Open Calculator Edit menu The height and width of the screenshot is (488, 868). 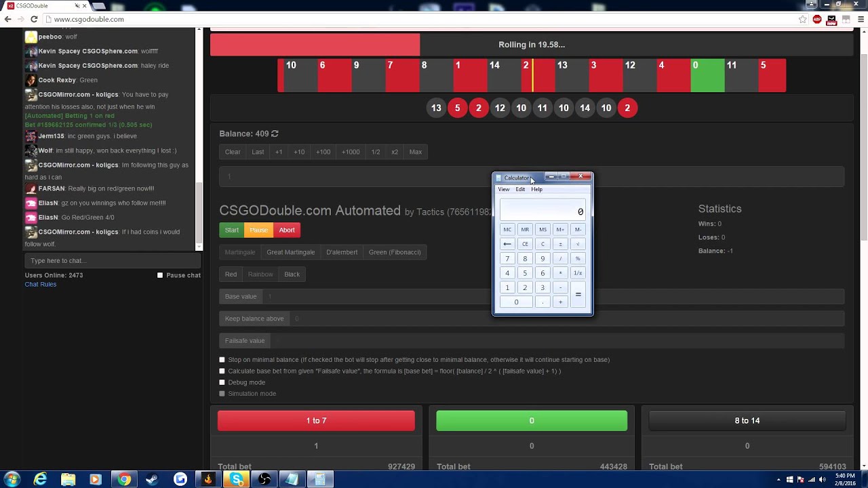click(520, 189)
